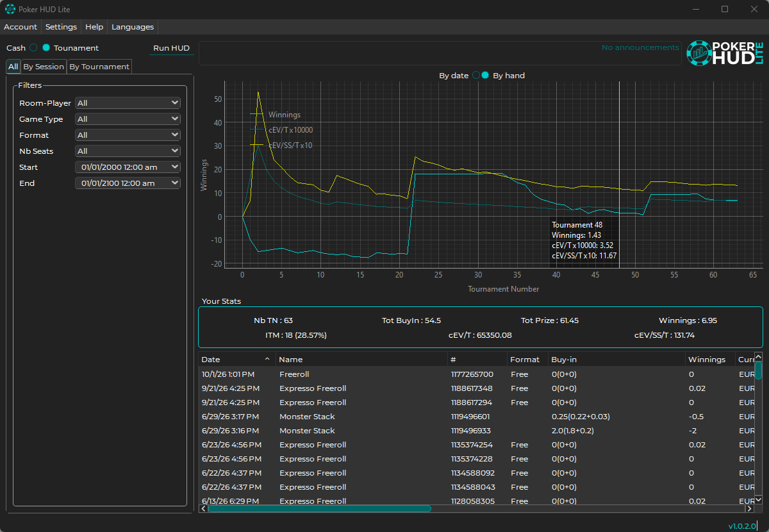The image size is (769, 532).
Task: Select the Freeroll row dated 10/1/26
Action: click(476, 374)
